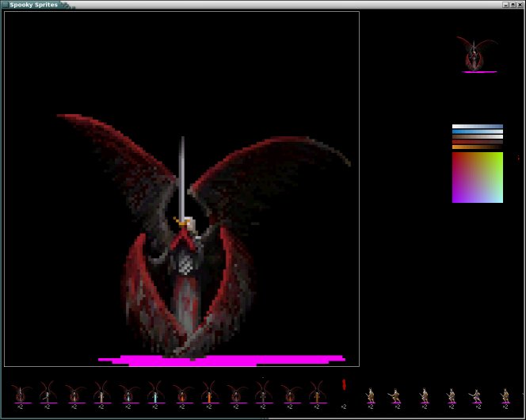Click the Spooky Sprites window title
This screenshot has height=420, width=526.
(33, 5)
